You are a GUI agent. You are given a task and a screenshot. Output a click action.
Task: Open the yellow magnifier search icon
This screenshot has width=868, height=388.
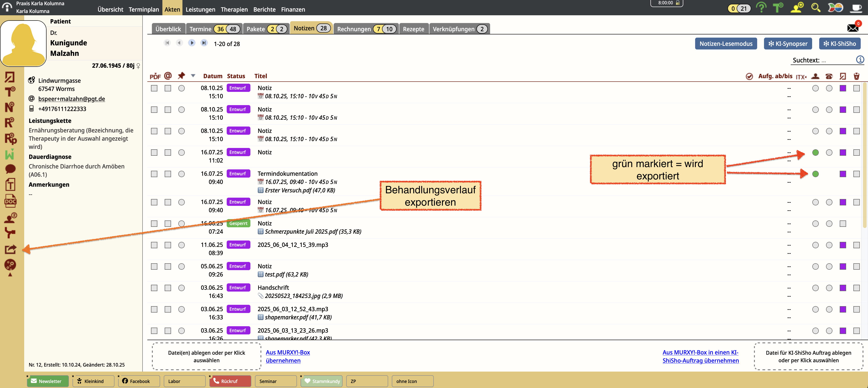coord(816,8)
